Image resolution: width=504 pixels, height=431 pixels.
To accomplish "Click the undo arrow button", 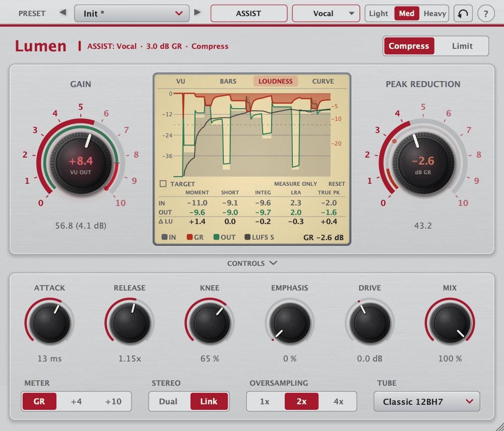I will point(463,14).
